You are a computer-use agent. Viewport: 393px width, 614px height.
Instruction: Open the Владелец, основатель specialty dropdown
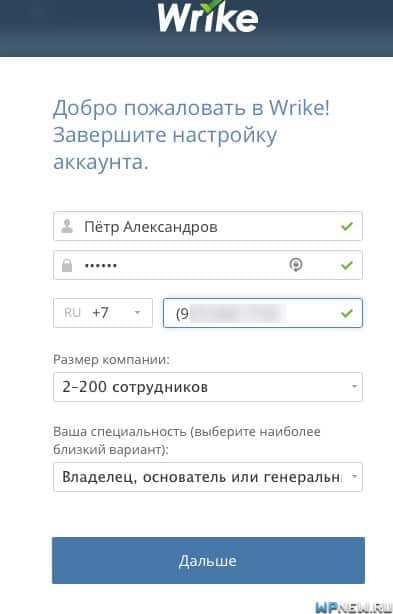coord(208,477)
